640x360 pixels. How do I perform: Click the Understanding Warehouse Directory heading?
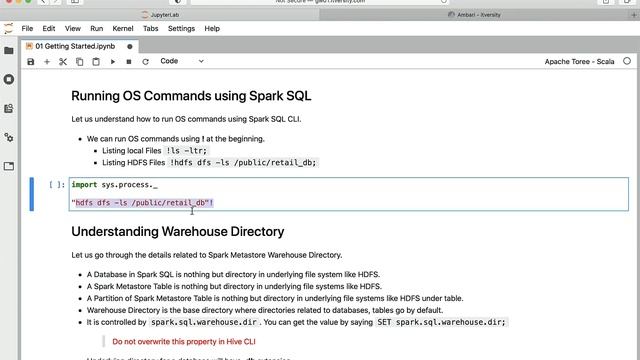coord(178,231)
